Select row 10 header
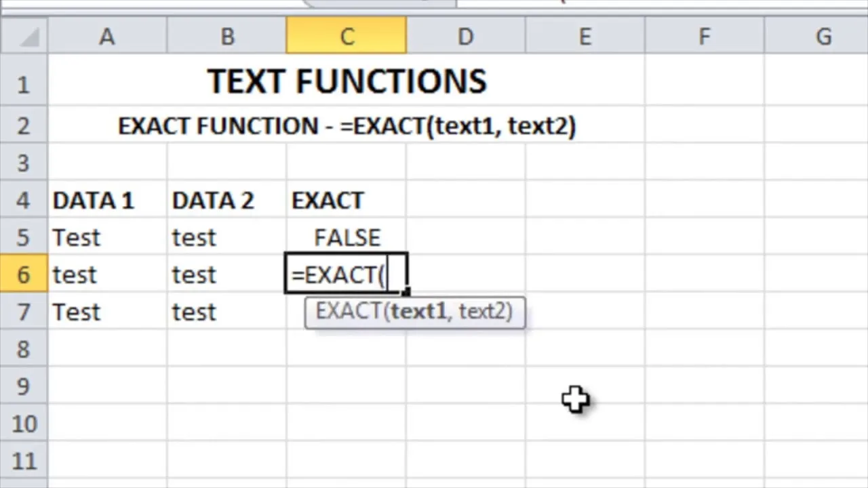This screenshot has height=488, width=868. [24, 424]
